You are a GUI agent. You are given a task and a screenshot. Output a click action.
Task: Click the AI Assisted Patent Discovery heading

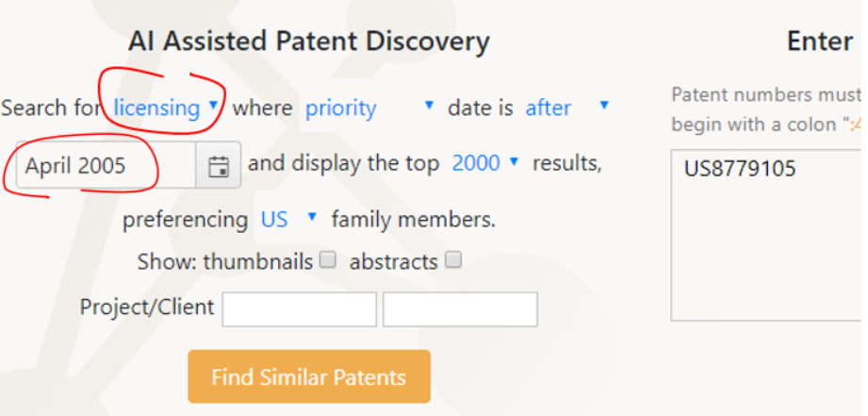pos(309,42)
